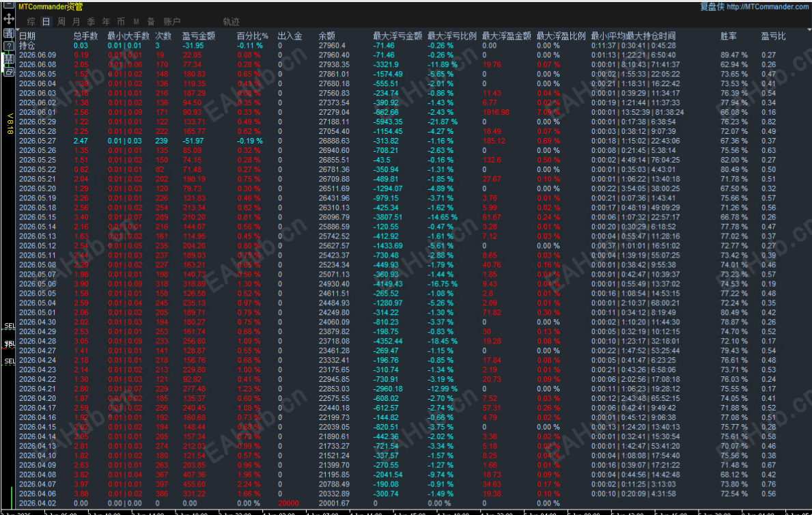812x515 pixels.
Task: Click the 盈亏金额 column header
Action: (198, 36)
